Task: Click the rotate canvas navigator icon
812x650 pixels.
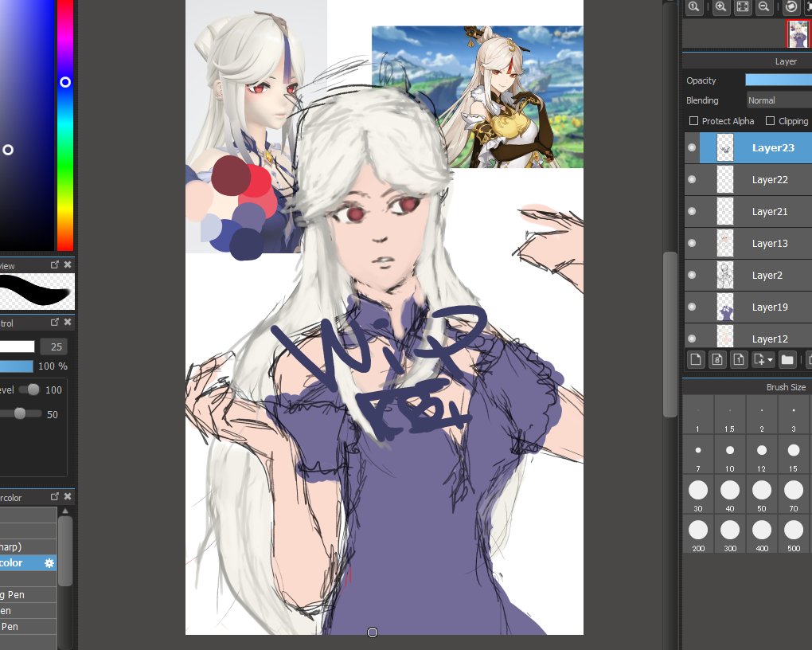Action: coord(791,6)
